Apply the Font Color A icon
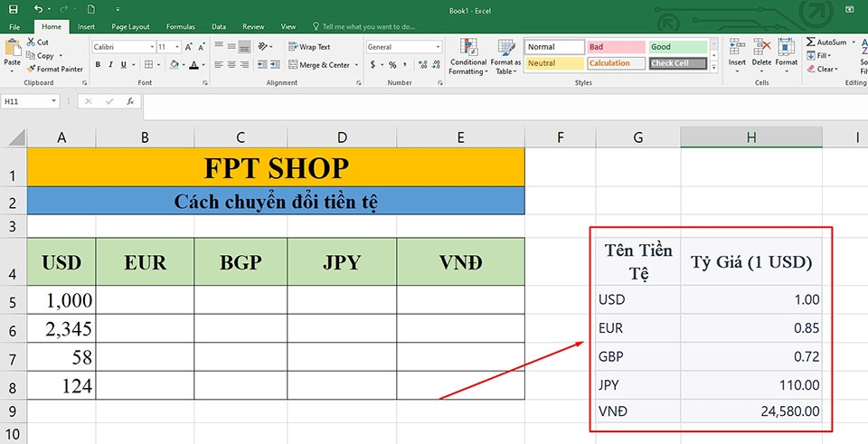 pyautogui.click(x=193, y=65)
